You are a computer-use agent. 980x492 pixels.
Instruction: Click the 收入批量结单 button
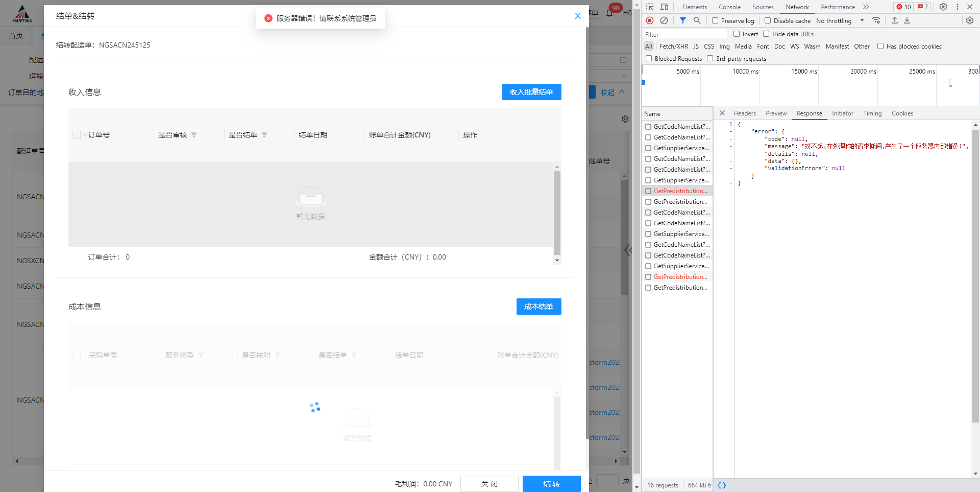531,92
